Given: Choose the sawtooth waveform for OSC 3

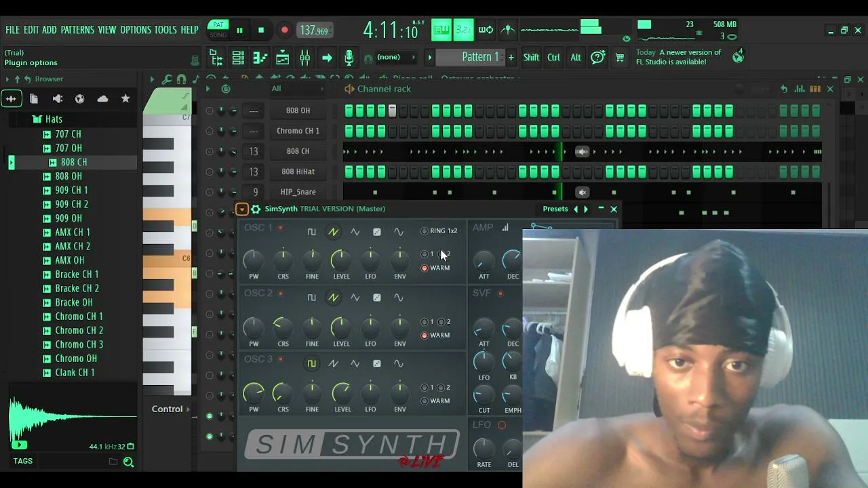Looking at the screenshot, I should click(333, 363).
